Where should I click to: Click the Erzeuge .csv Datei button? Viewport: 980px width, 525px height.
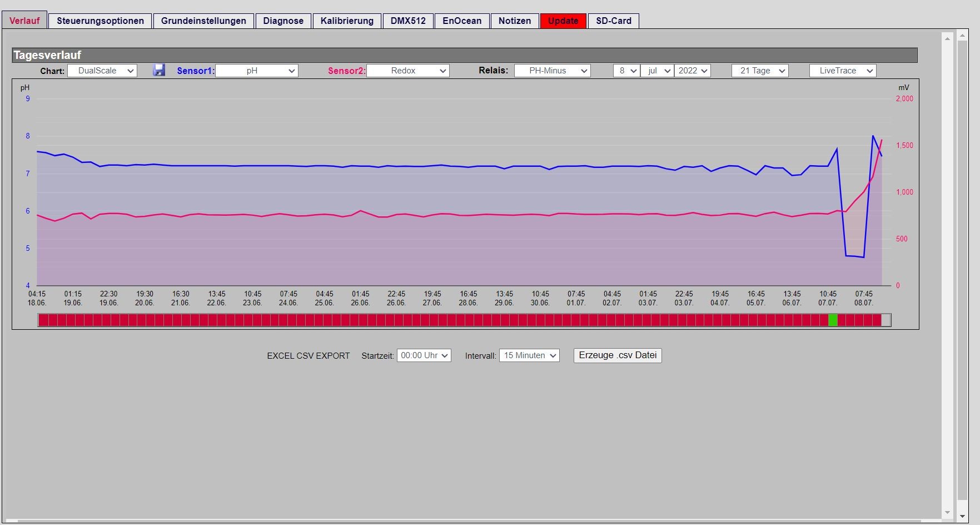pos(618,355)
